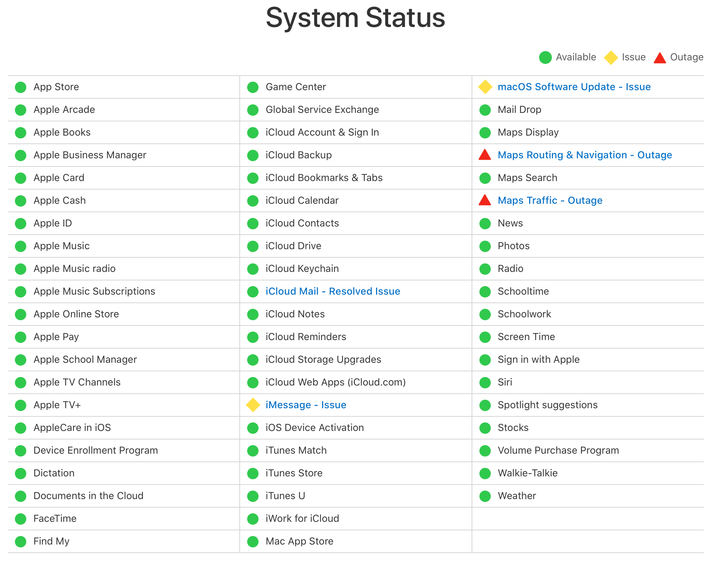Click yellow diamond icon beside iMessage

(x=253, y=405)
